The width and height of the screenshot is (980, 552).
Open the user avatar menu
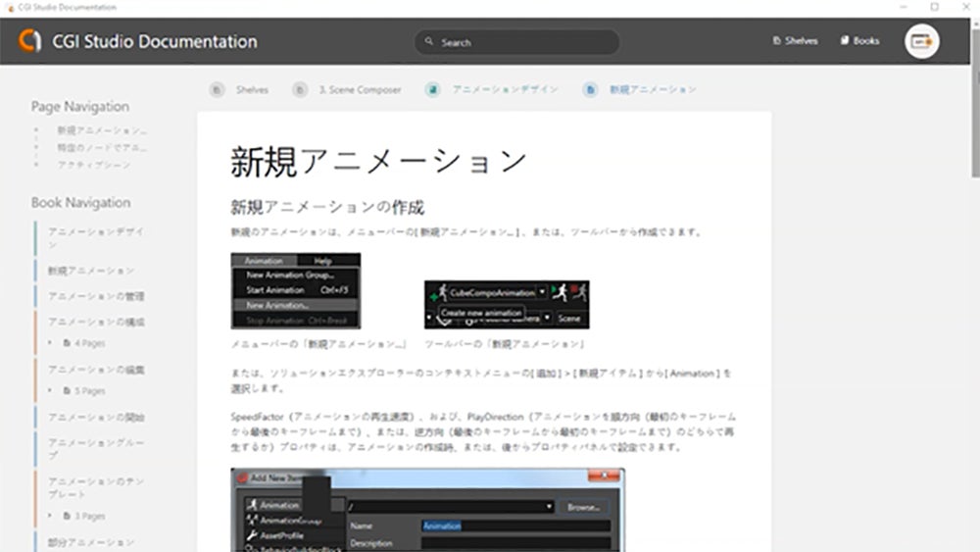point(922,41)
